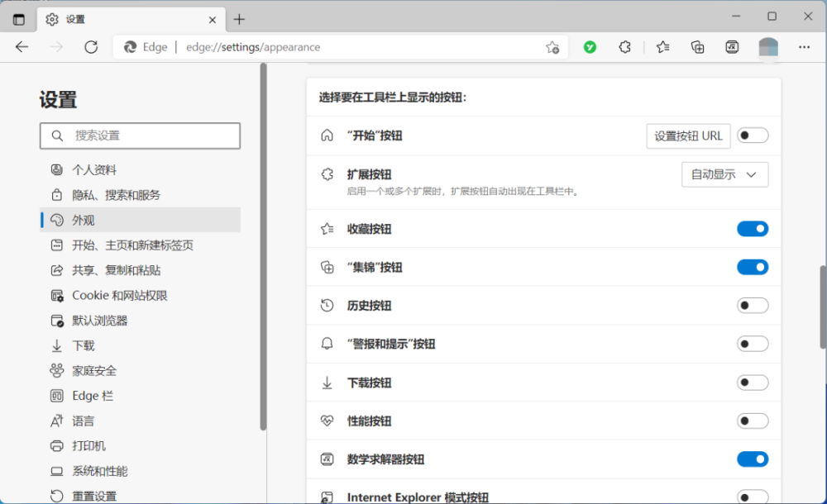Click the 设置 page heading
827x504 pixels.
pos(58,100)
